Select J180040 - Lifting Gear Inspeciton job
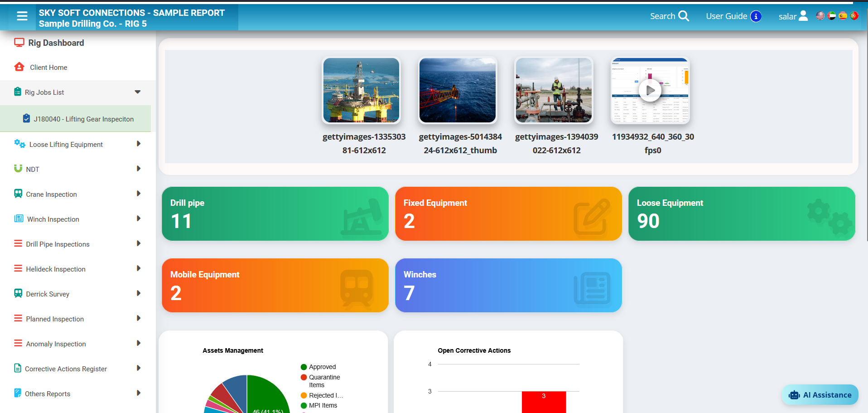 [83, 118]
